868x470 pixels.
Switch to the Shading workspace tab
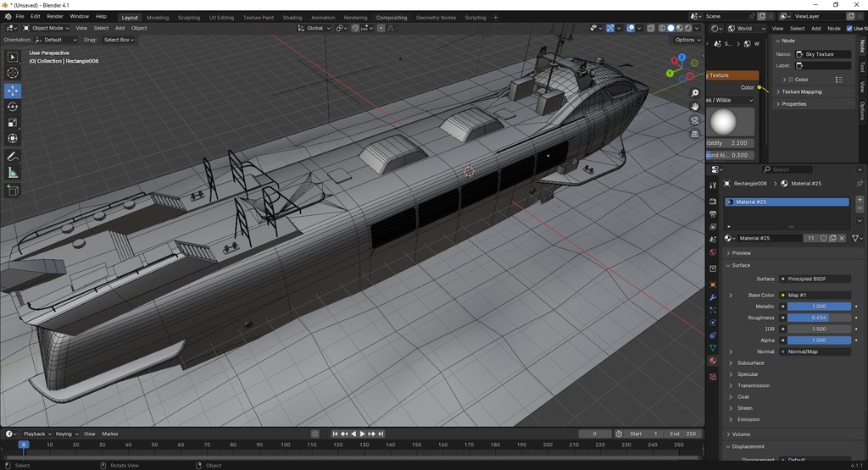(292, 18)
